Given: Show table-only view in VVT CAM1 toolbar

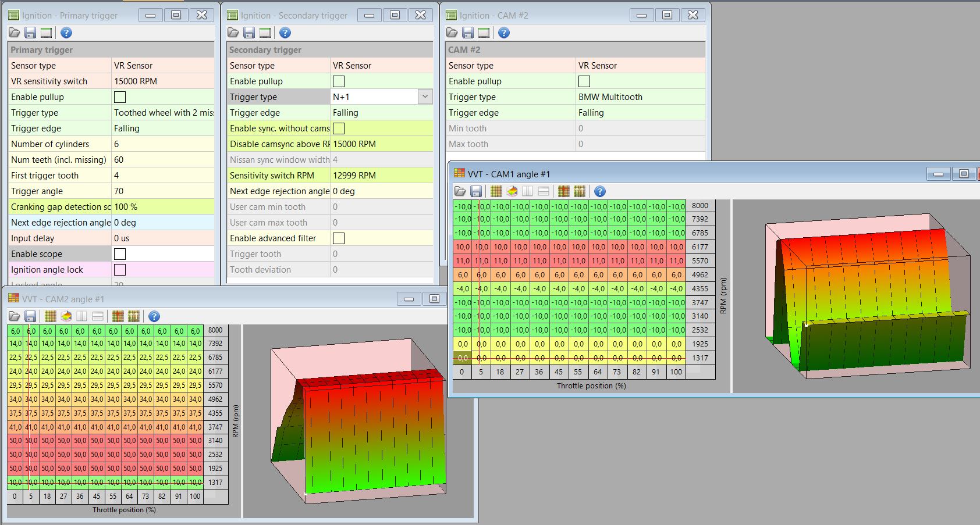Looking at the screenshot, I should pos(496,191).
